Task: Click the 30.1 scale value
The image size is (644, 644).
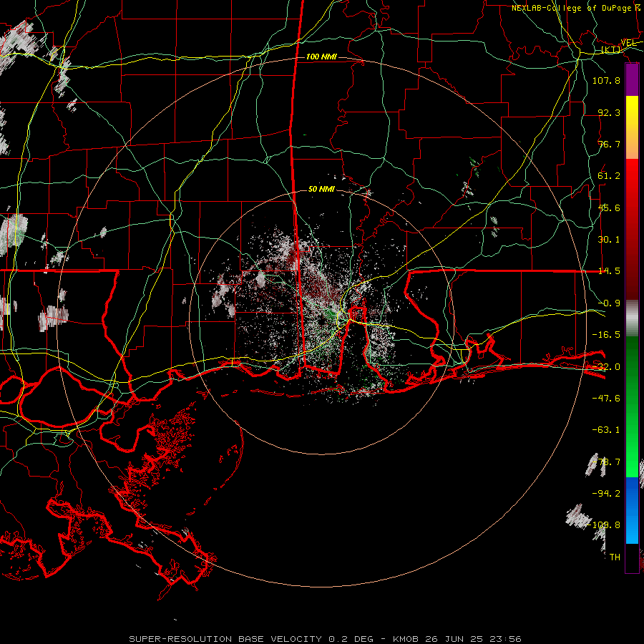Action: tap(609, 240)
